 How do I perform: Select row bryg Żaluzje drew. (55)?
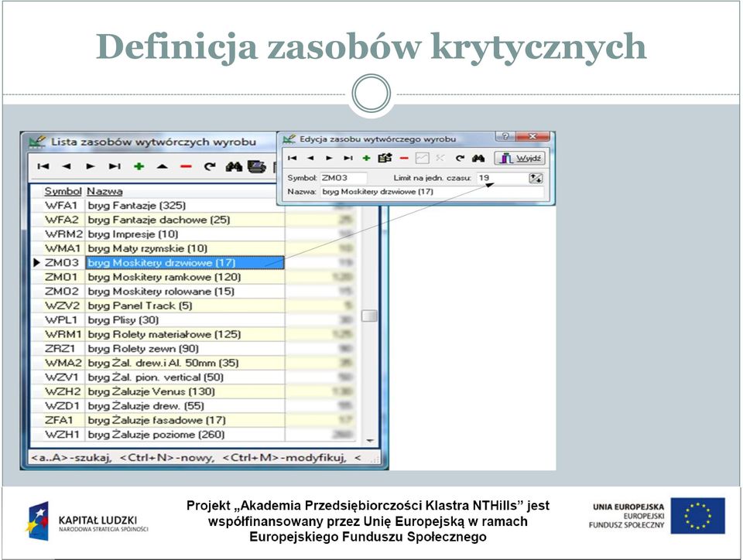point(193,405)
